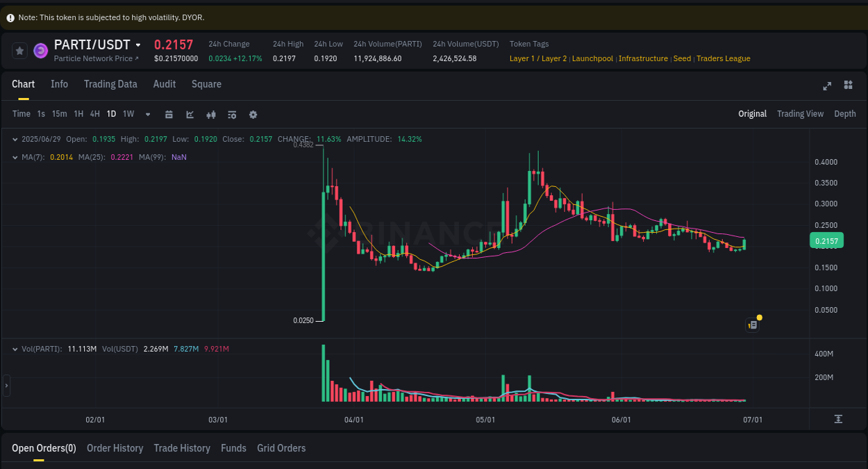Open the chart settings gear
Screen dimensions: 868x469
coord(253,114)
